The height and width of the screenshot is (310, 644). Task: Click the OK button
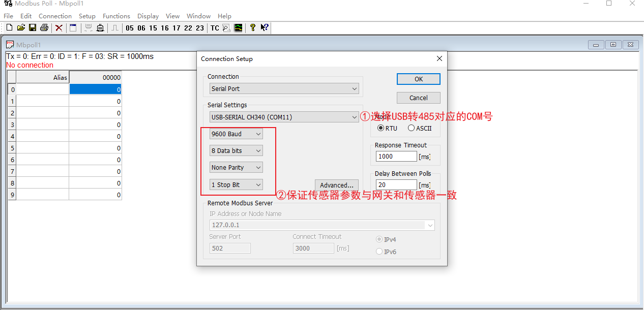[x=418, y=79]
